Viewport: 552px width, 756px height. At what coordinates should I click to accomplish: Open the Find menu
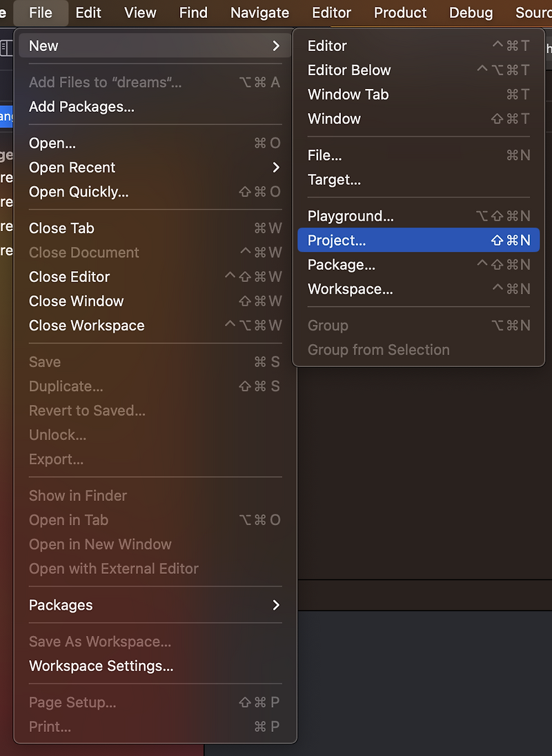(193, 12)
